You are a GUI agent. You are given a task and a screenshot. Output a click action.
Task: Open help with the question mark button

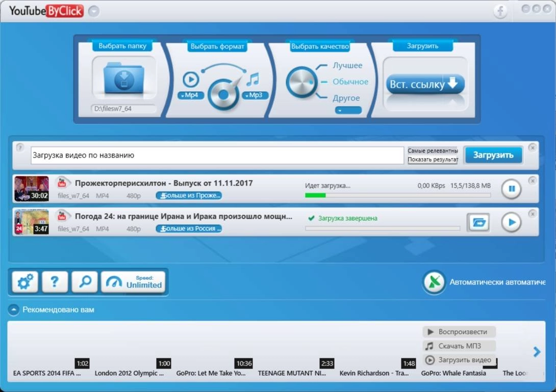click(x=55, y=282)
